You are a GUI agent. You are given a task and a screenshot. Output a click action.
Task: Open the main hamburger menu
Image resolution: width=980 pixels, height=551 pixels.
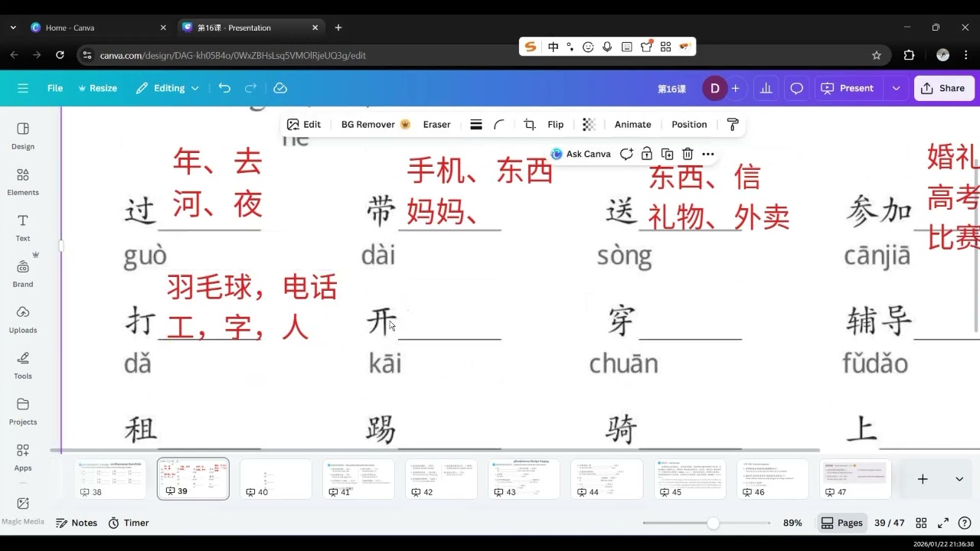[23, 88]
